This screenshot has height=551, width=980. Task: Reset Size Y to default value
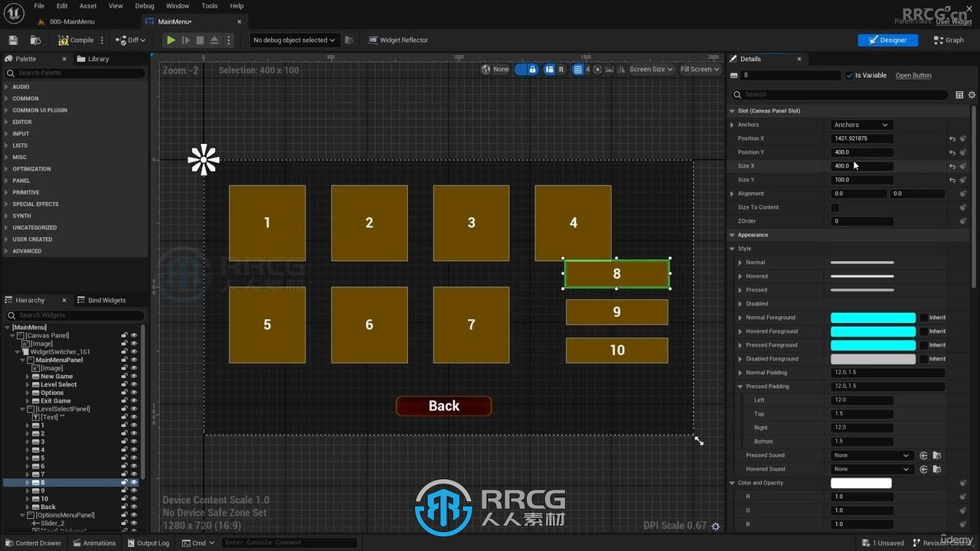click(952, 180)
